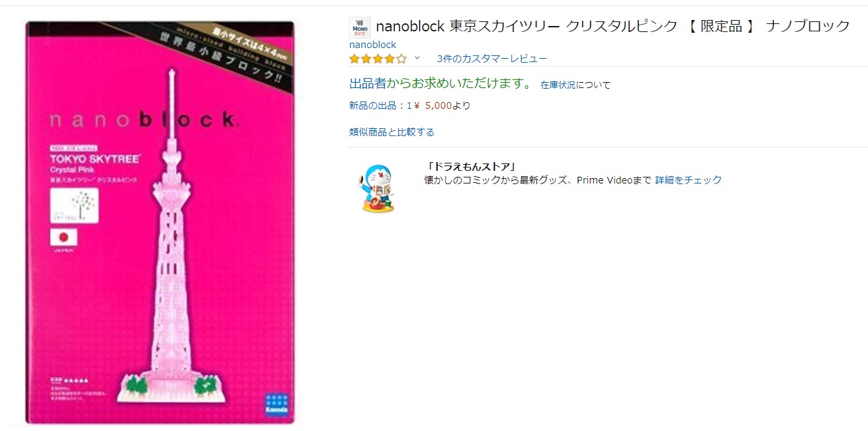868x431 pixels.
Task: Expand the rating breakdown dropdown arrow
Action: (x=418, y=58)
